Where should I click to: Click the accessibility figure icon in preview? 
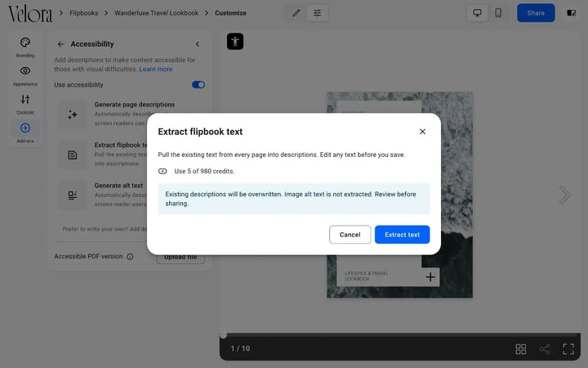235,42
